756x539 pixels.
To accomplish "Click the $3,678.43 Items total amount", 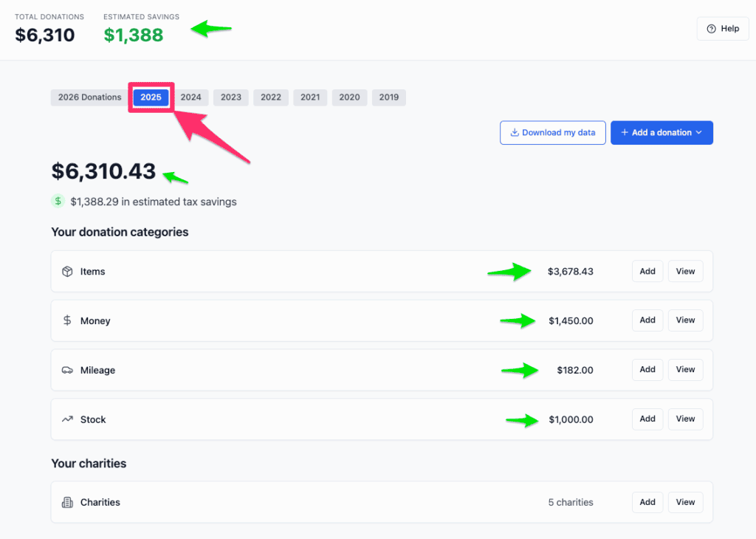I will 570,272.
